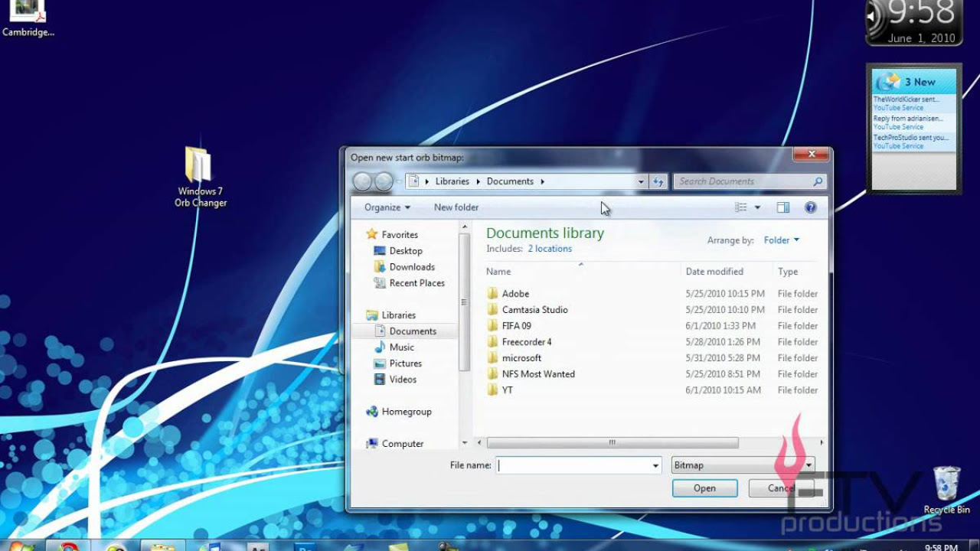
Task: Click the Favorites star icon
Action: point(372,234)
